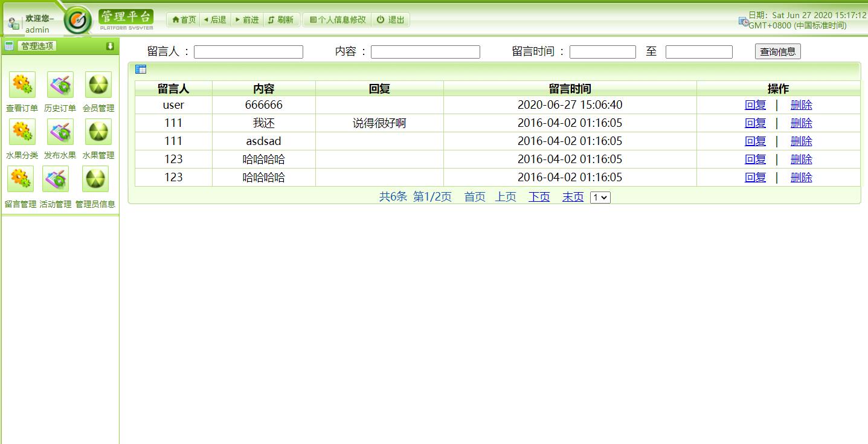Image resolution: width=868 pixels, height=444 pixels.
Task: Click the end date field after 至
Action: 699,52
